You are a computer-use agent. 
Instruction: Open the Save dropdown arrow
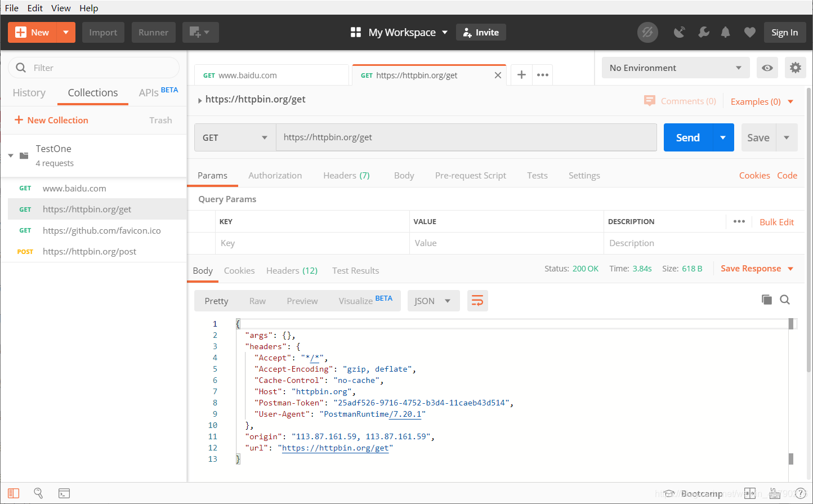787,137
